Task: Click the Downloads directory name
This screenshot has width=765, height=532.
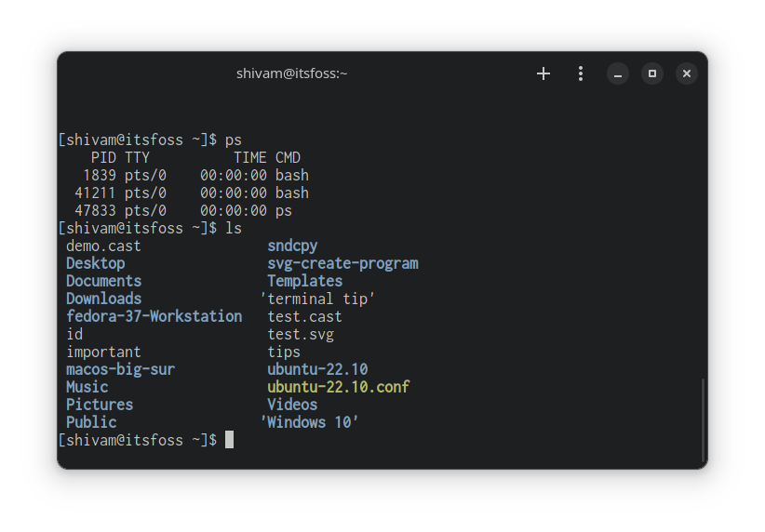Action: 103,299
